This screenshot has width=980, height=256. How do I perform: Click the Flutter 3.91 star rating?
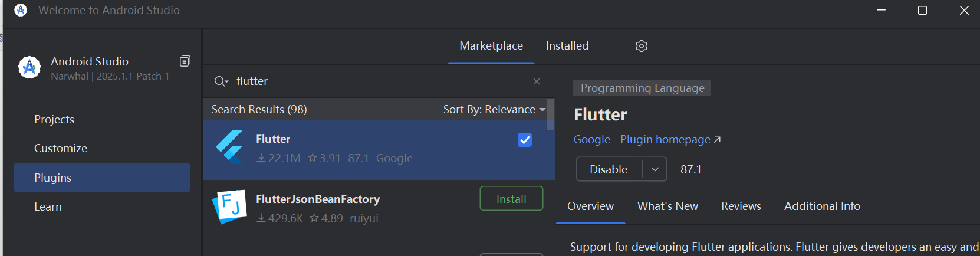(x=324, y=158)
